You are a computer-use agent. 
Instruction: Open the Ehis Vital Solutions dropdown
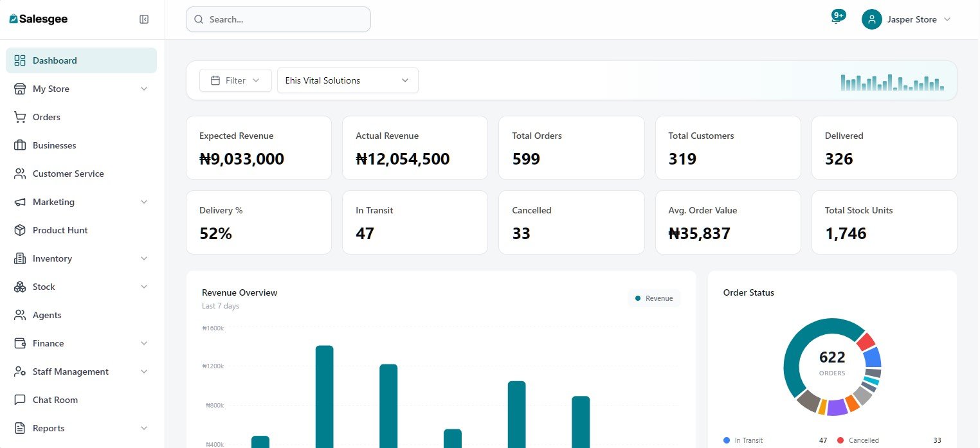[347, 80]
